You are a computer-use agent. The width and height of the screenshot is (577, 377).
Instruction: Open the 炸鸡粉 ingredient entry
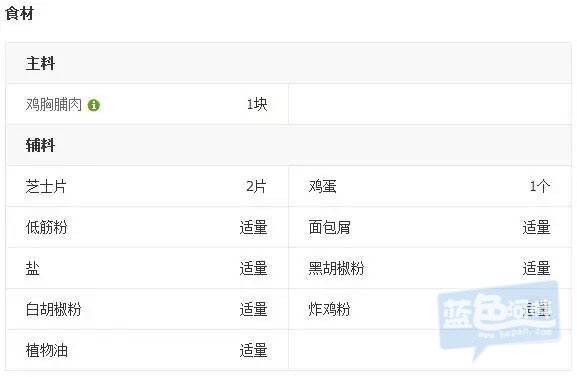click(329, 309)
